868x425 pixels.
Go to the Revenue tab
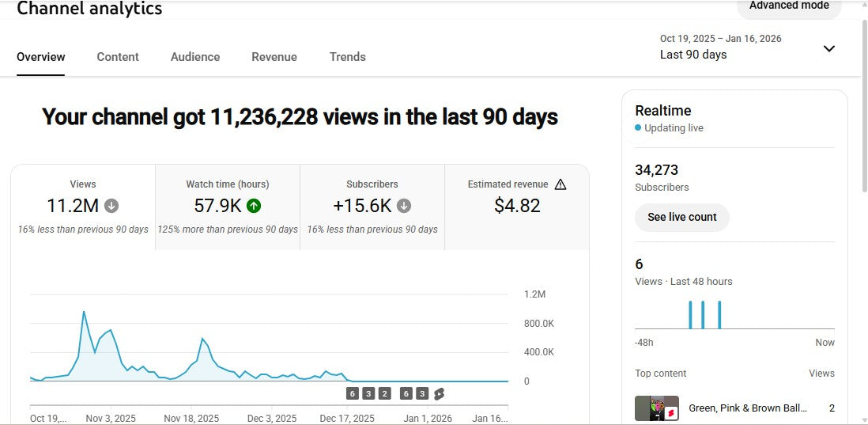[274, 57]
